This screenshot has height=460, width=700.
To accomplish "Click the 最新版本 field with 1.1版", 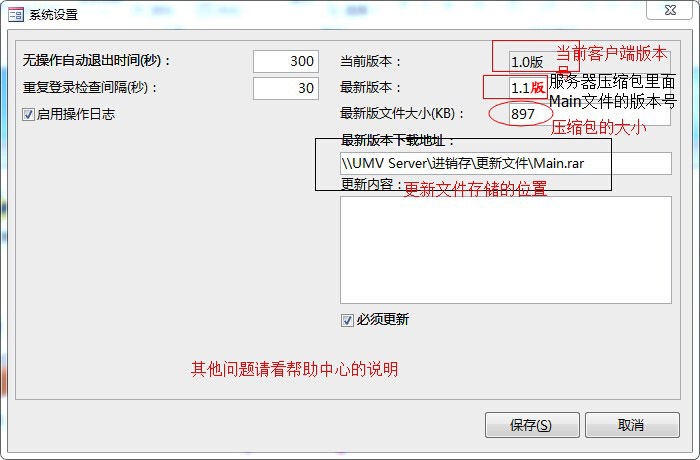I will (x=589, y=88).
